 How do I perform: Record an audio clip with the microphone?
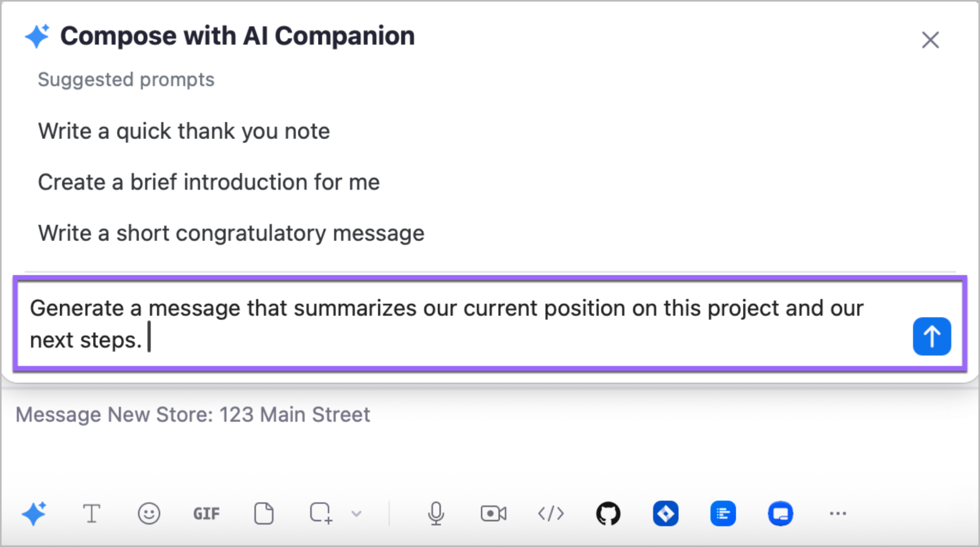point(436,513)
